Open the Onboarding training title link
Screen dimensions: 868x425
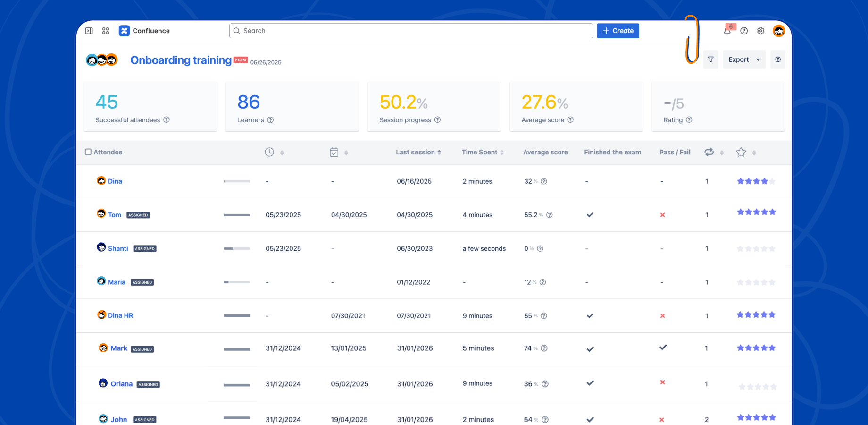(x=181, y=60)
